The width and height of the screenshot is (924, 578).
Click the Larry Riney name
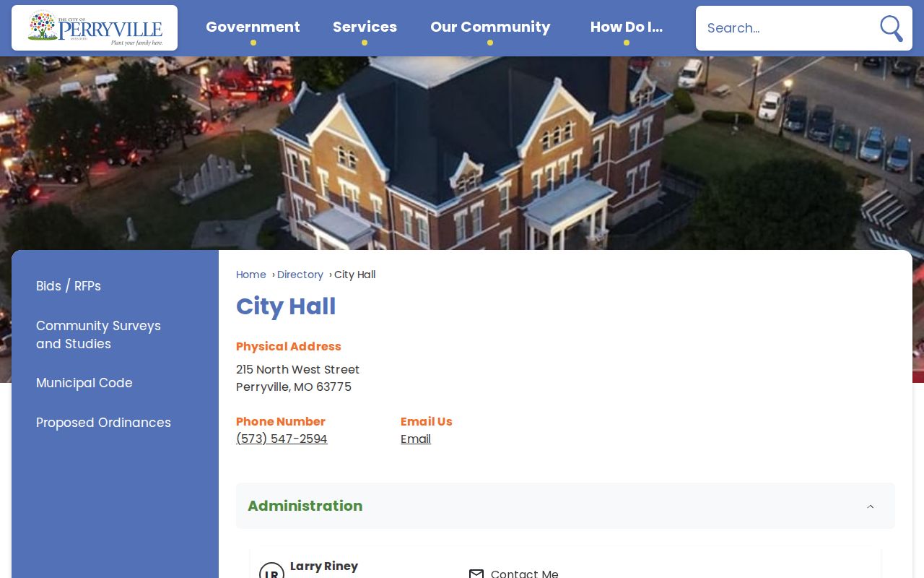click(x=324, y=566)
